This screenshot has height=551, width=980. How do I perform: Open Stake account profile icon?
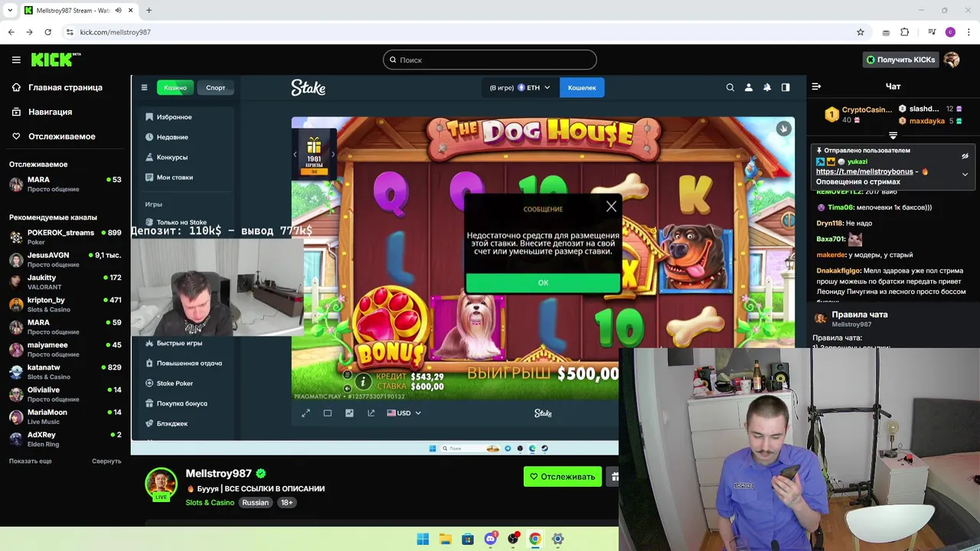click(749, 87)
